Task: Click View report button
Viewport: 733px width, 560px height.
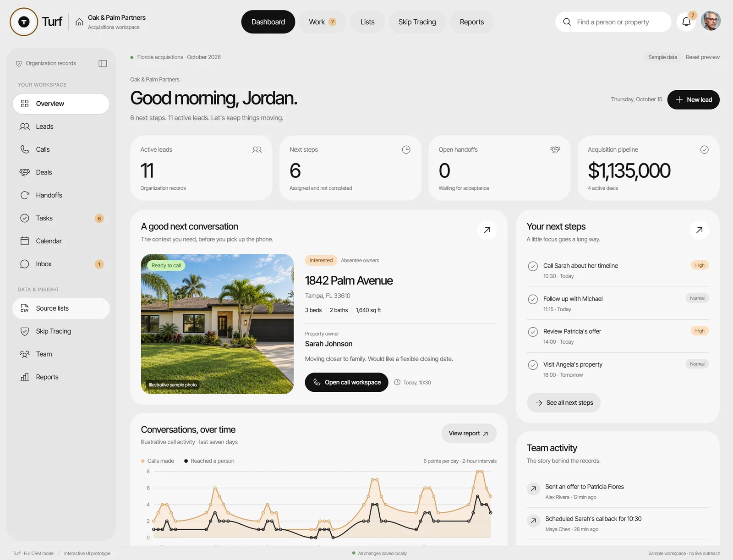Action: [x=469, y=433]
